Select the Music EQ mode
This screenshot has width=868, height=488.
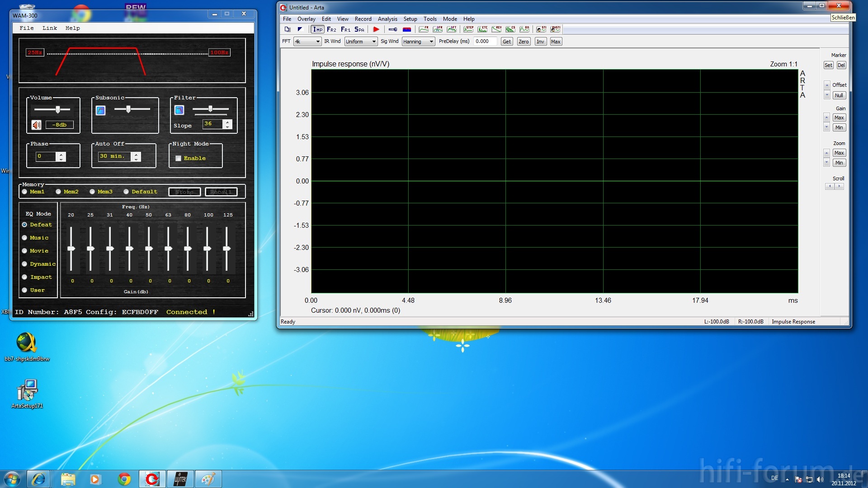[x=24, y=238]
